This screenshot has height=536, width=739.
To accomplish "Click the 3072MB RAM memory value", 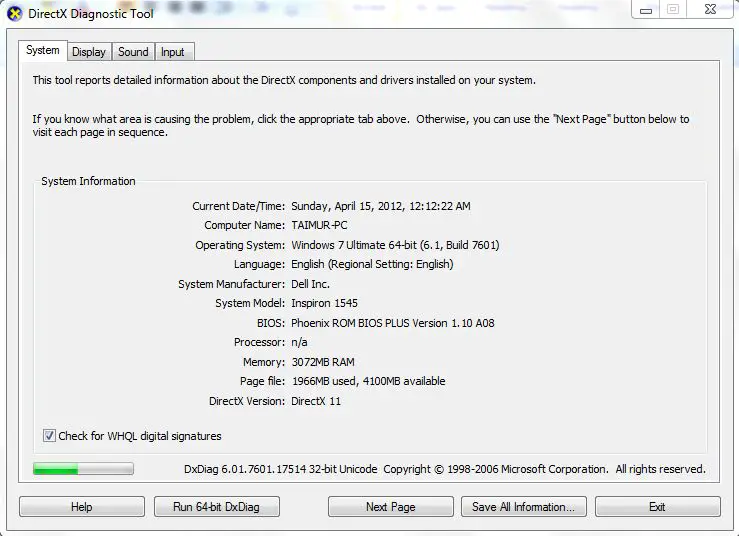I will [323, 362].
